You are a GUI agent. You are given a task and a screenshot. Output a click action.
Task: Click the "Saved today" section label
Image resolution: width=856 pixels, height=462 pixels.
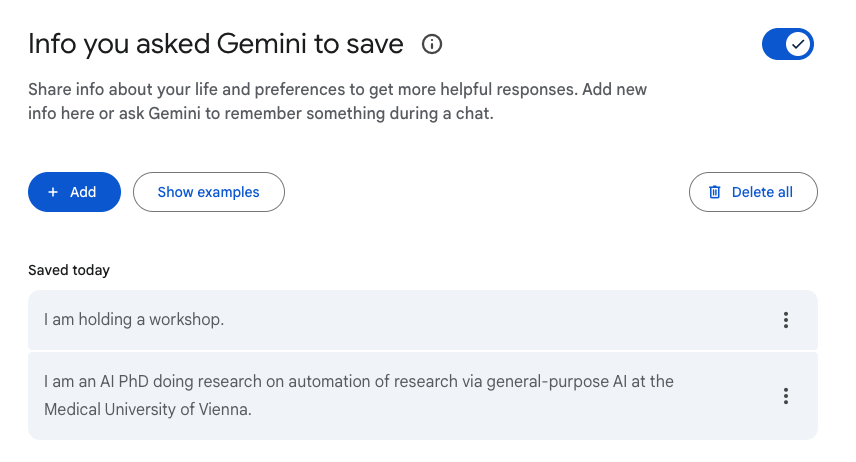[69, 270]
